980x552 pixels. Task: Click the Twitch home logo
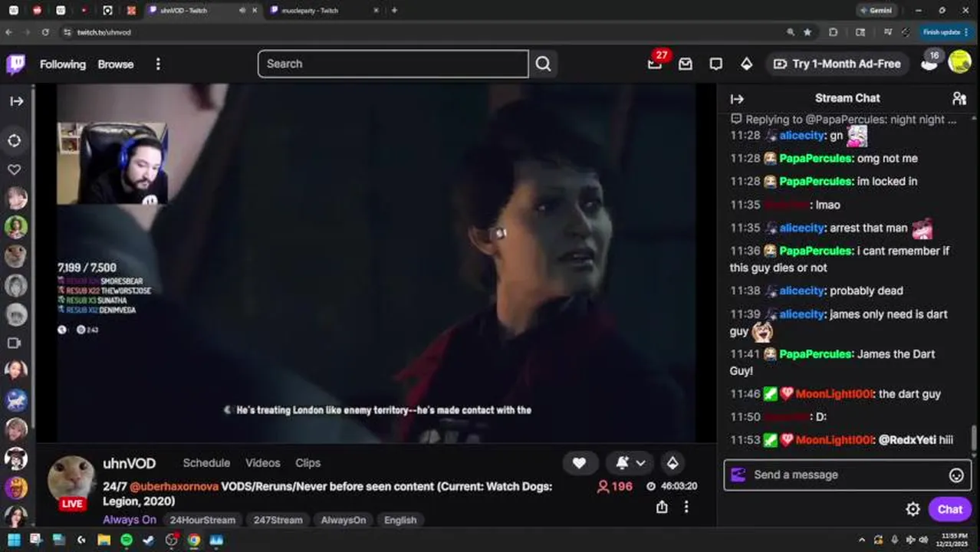[15, 64]
